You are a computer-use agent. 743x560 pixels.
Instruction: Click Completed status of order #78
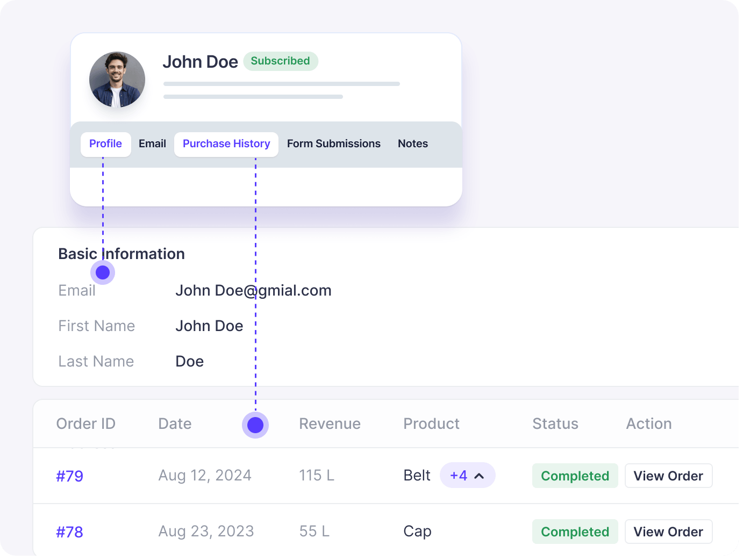[x=575, y=532]
